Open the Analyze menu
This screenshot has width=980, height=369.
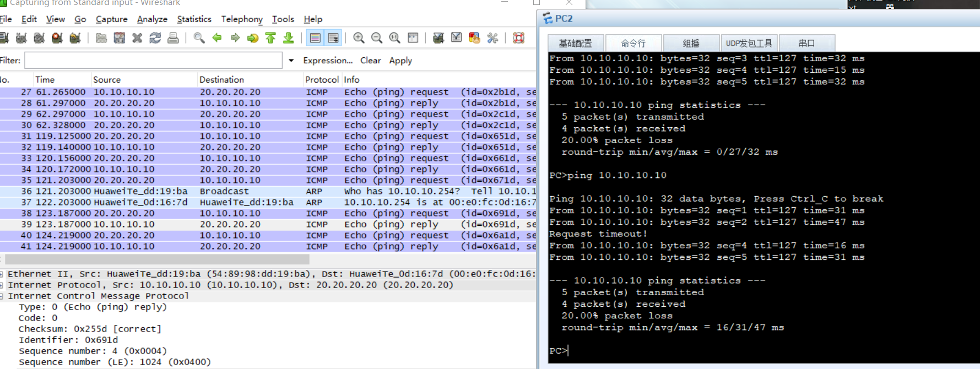(152, 19)
